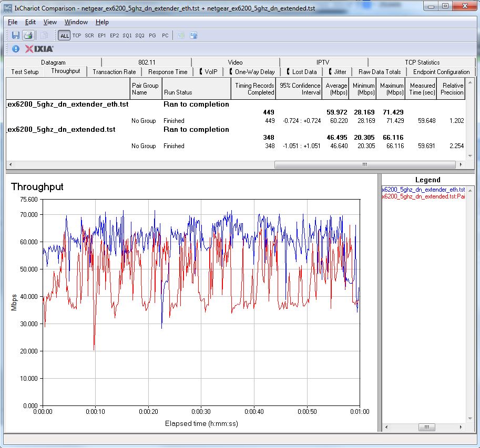
Task: Switch to the Video tab
Action: pyautogui.click(x=235, y=62)
